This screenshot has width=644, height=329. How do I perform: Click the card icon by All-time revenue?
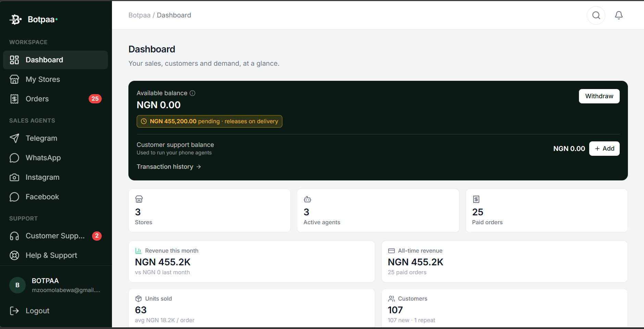coord(391,251)
